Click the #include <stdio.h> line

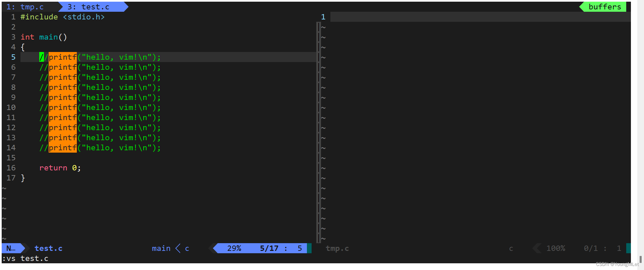click(63, 17)
